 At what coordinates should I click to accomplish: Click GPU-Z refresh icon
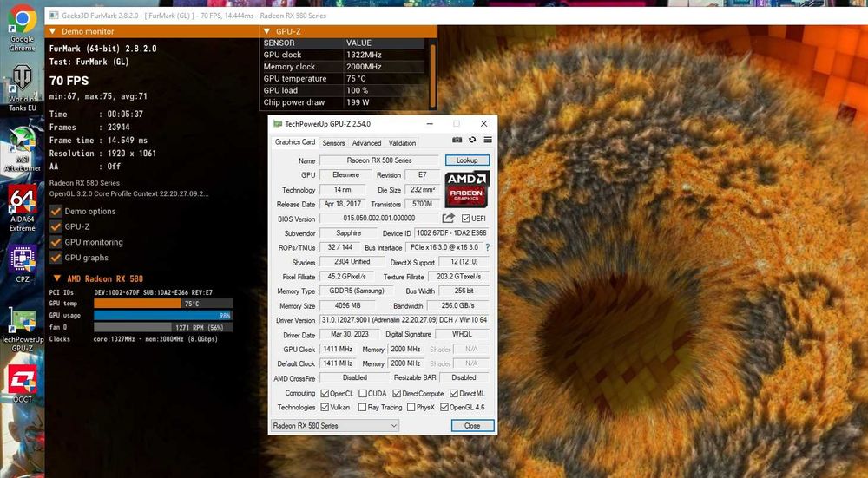[472, 140]
